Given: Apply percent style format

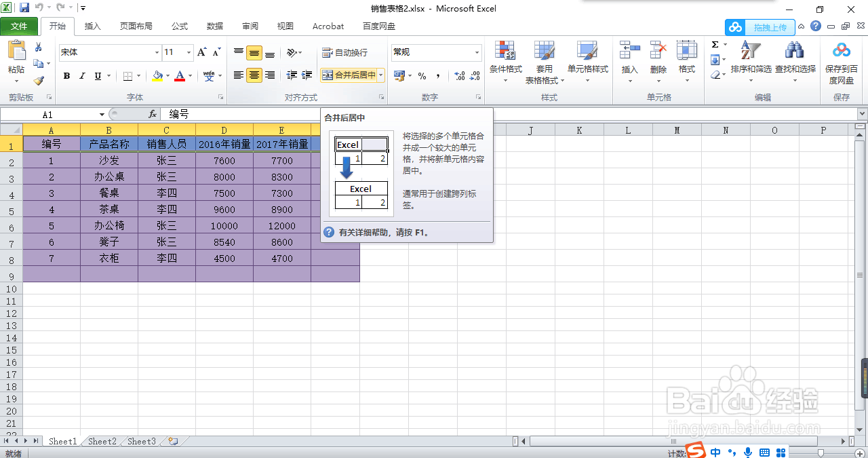Looking at the screenshot, I should (x=422, y=76).
